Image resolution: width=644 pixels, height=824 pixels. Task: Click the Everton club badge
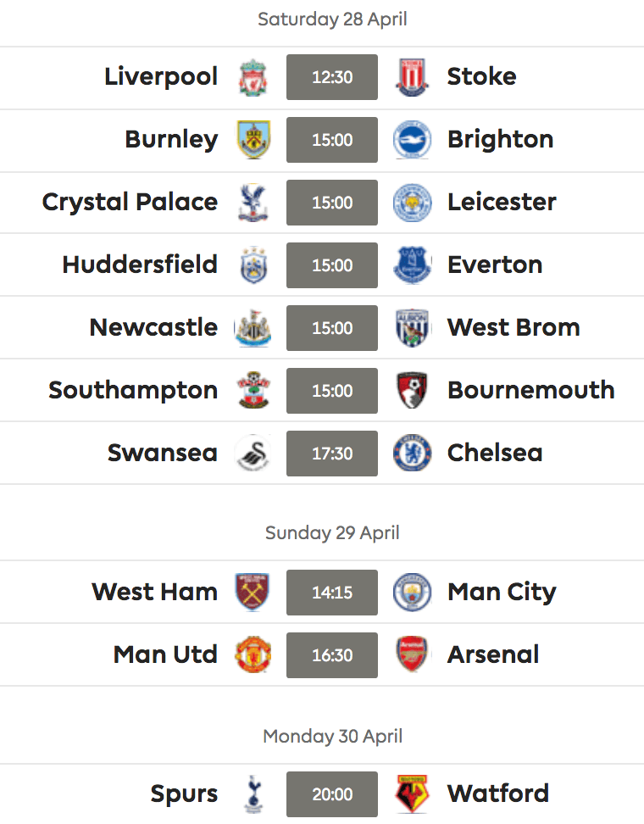click(413, 264)
